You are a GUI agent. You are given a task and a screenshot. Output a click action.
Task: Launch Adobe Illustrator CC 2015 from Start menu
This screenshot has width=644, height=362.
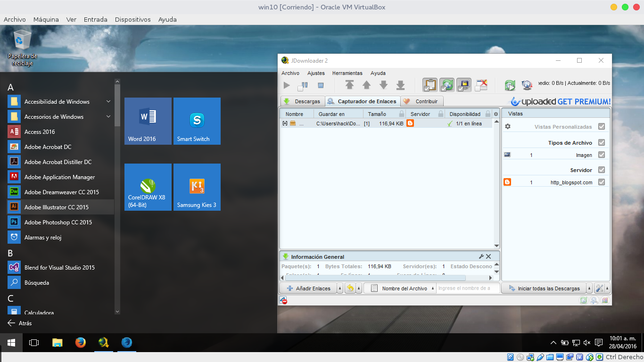60,207
